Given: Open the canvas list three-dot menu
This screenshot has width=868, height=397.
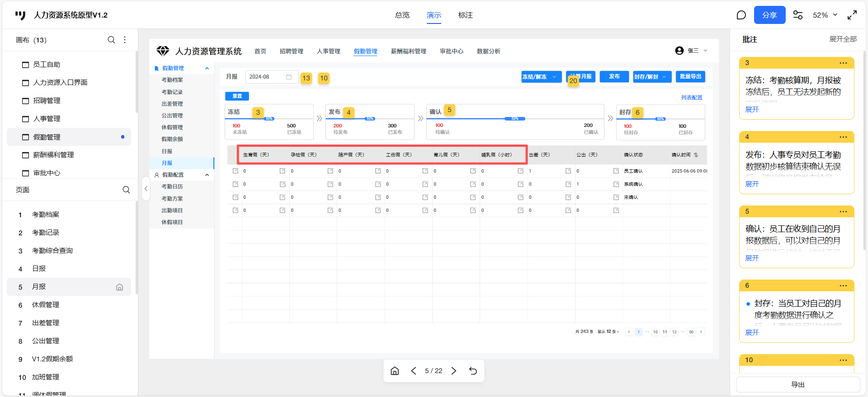Looking at the screenshot, I should [x=125, y=40].
